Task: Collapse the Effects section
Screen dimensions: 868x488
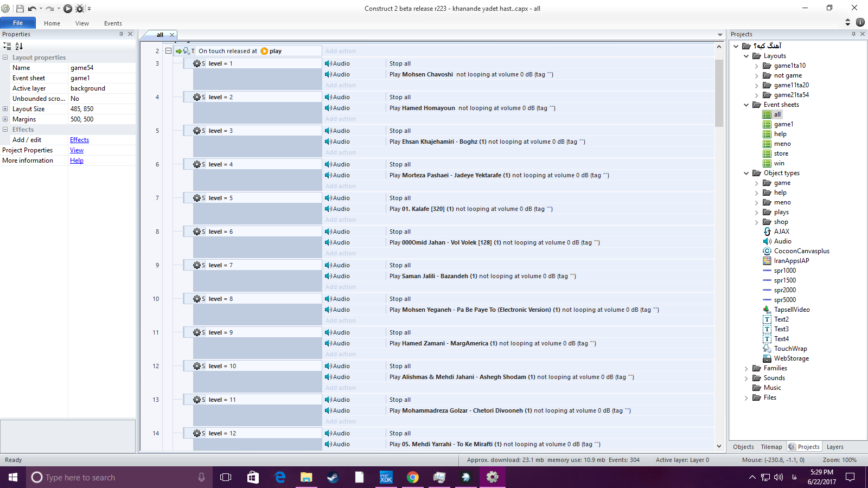Action: tap(5, 130)
